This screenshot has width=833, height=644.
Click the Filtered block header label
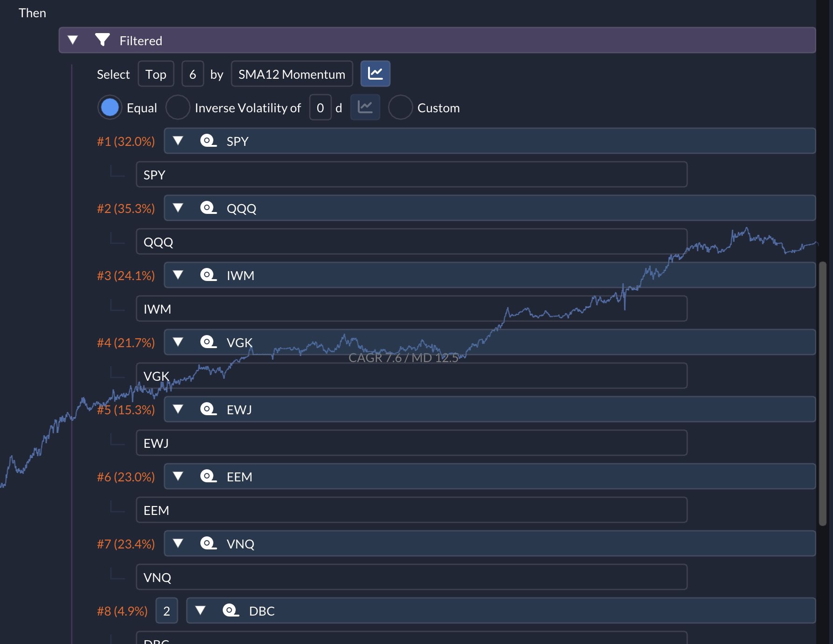click(x=141, y=41)
